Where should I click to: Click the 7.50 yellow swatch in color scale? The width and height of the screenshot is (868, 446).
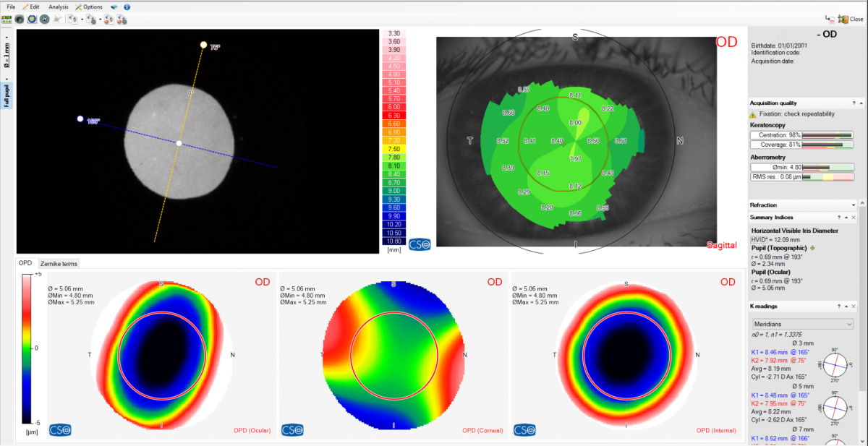[x=394, y=148]
